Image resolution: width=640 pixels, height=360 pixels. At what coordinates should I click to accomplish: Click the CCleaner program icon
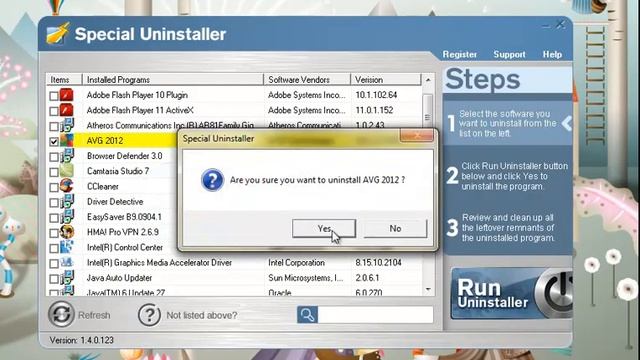point(67,186)
